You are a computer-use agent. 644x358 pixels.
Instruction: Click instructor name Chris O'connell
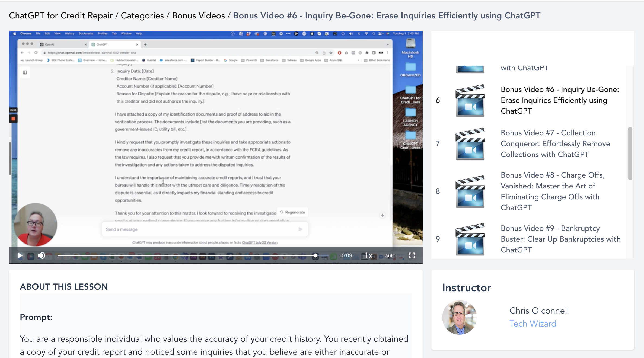[539, 311]
